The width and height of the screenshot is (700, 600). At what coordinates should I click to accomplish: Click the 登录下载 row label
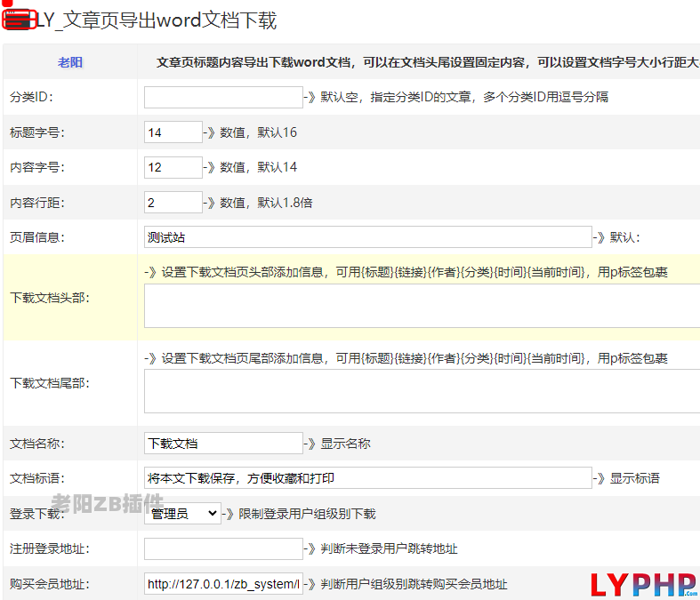[36, 514]
